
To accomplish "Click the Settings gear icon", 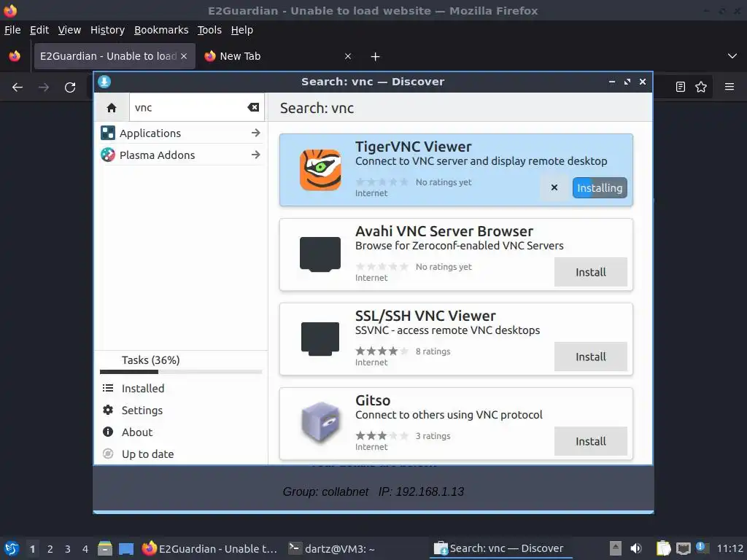I will pyautogui.click(x=108, y=410).
